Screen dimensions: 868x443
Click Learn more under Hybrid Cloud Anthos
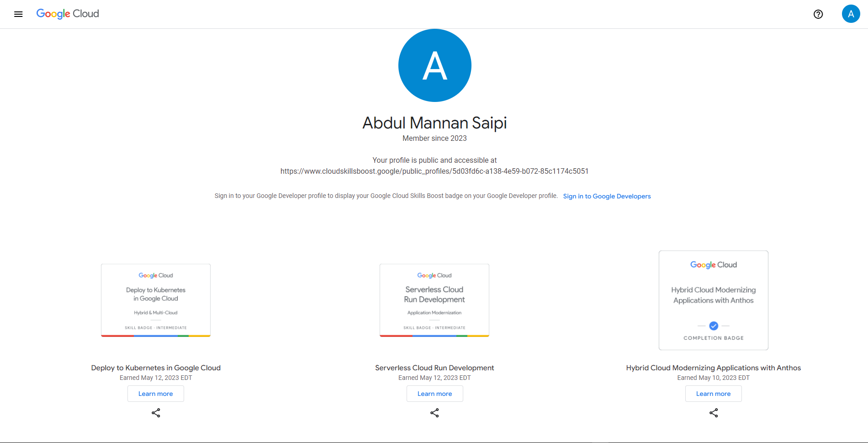pos(713,394)
